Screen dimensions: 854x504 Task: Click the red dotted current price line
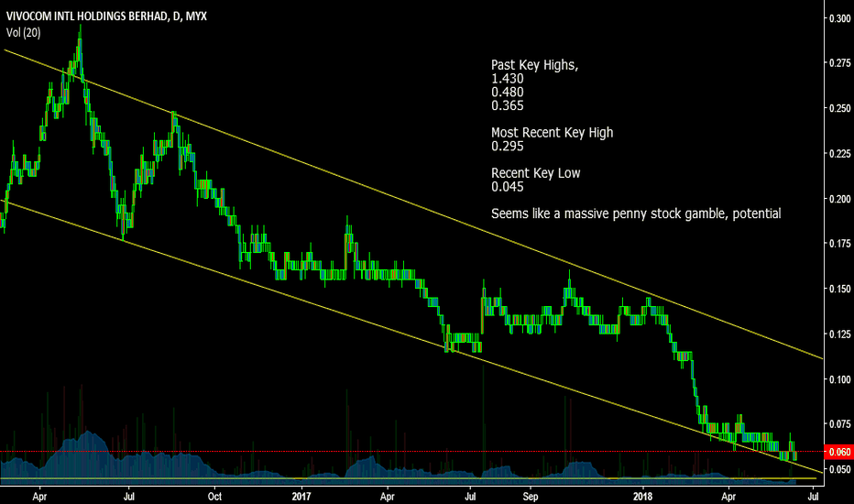pyautogui.click(x=412, y=452)
